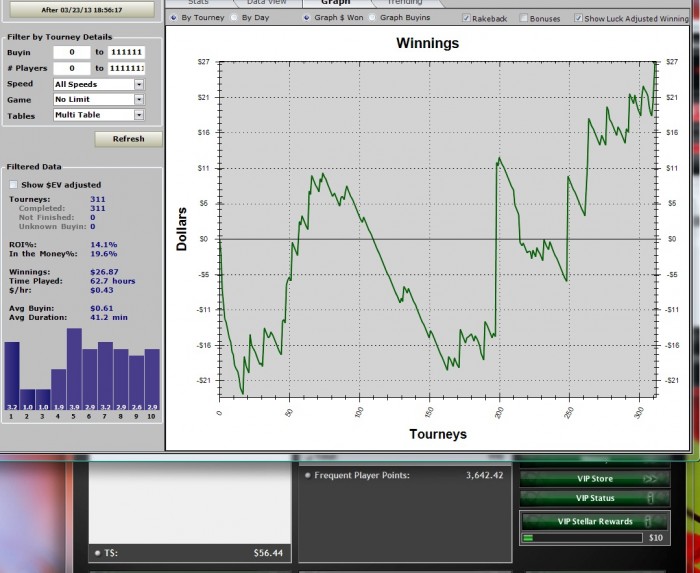Viewport: 700px width, 573px height.
Task: Click the After 03/23/13 date filter button
Action: click(82, 10)
